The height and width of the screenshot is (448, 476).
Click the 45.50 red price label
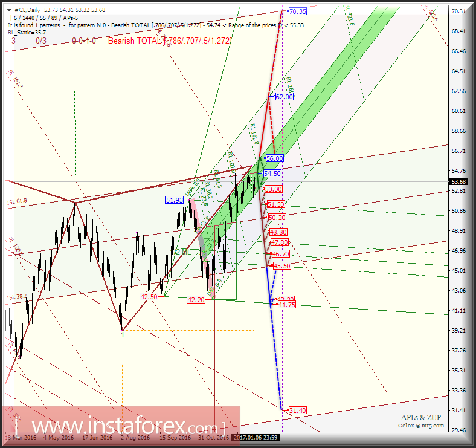pos(282,266)
